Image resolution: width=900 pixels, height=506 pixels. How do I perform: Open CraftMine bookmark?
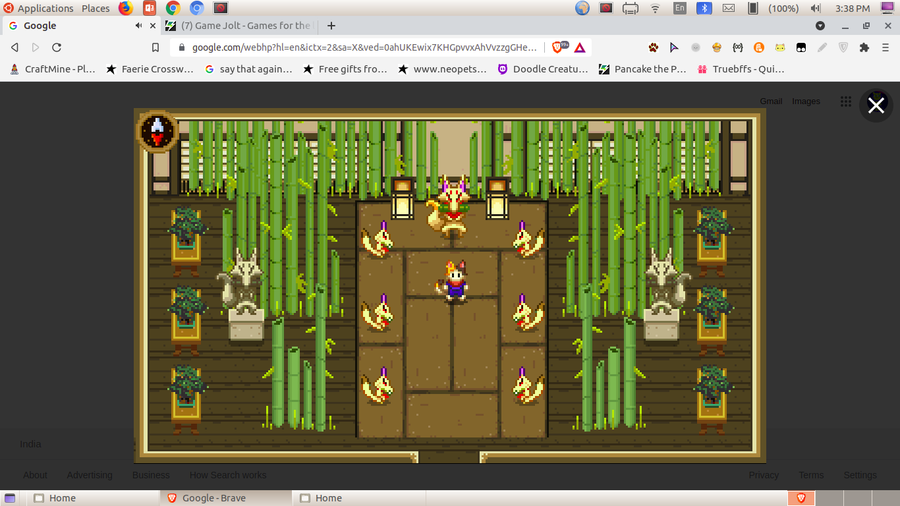click(x=52, y=69)
